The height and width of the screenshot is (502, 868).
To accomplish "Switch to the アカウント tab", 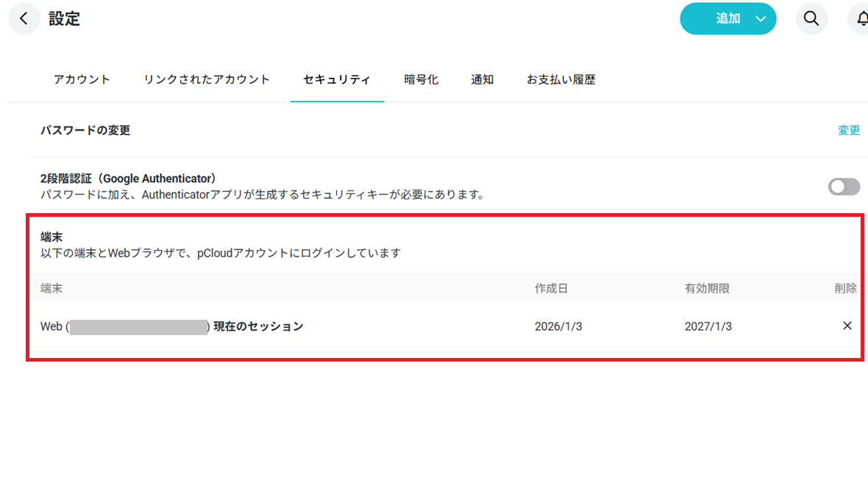I will (82, 79).
